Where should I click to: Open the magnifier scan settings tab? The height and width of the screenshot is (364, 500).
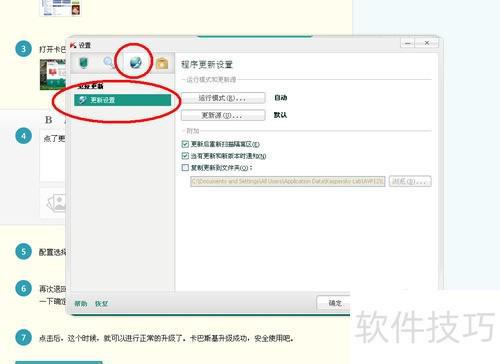click(108, 62)
